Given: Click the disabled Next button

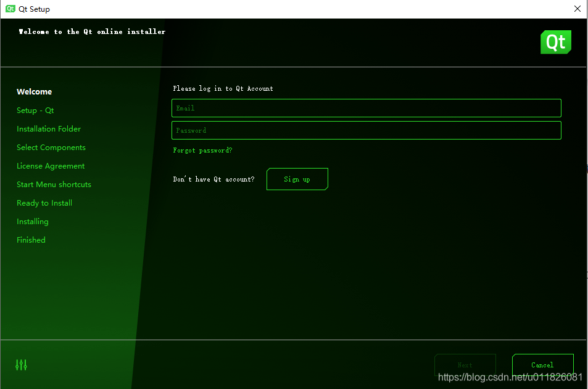Looking at the screenshot, I should tap(465, 365).
